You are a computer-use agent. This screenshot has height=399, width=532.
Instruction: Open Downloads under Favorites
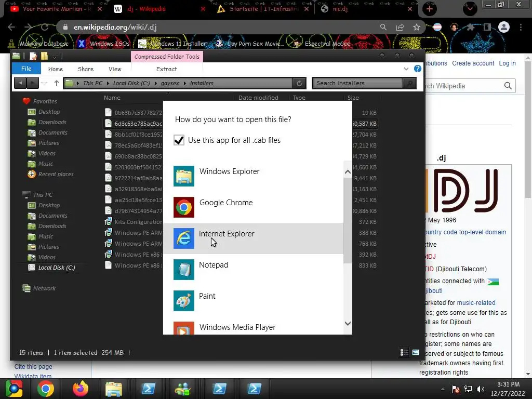pos(52,122)
